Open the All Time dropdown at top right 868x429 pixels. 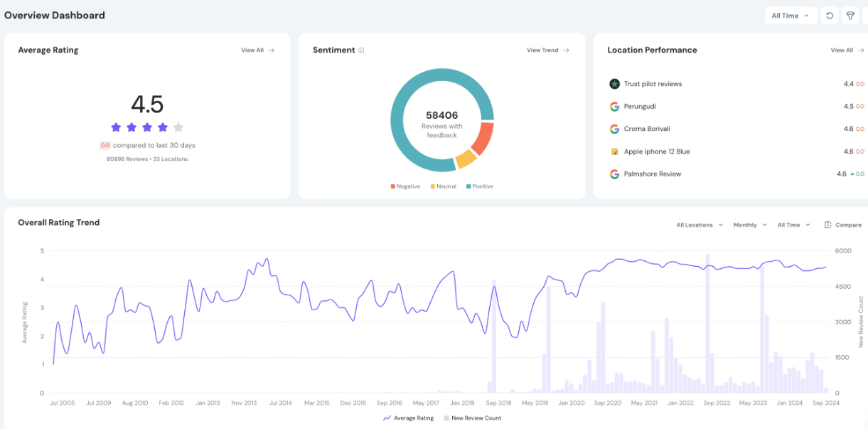point(790,15)
